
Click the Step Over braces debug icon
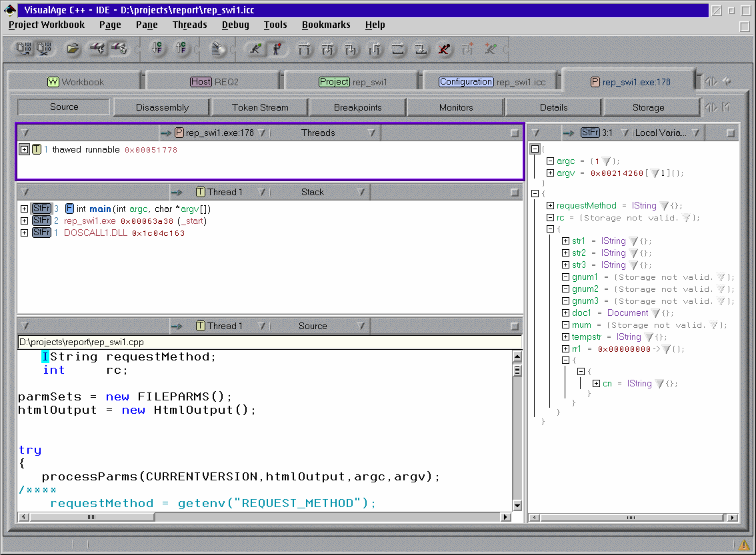[304, 49]
